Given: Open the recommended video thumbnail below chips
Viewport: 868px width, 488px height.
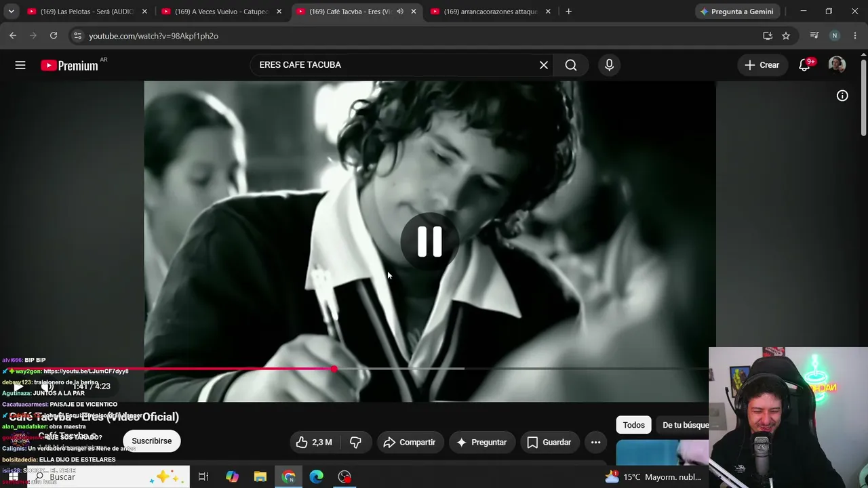Looking at the screenshot, I should coord(663,453).
